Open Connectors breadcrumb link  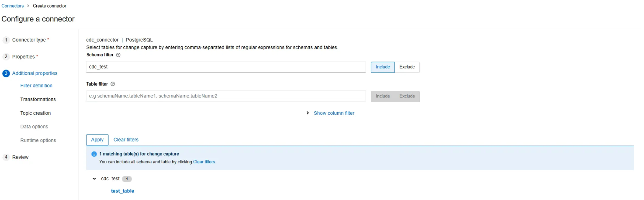pos(13,6)
